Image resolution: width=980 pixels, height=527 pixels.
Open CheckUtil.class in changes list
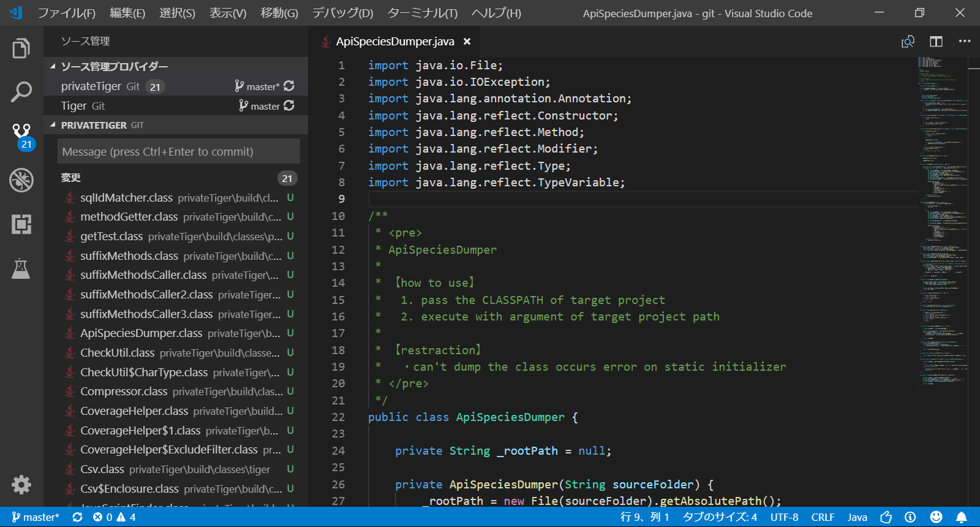point(176,353)
